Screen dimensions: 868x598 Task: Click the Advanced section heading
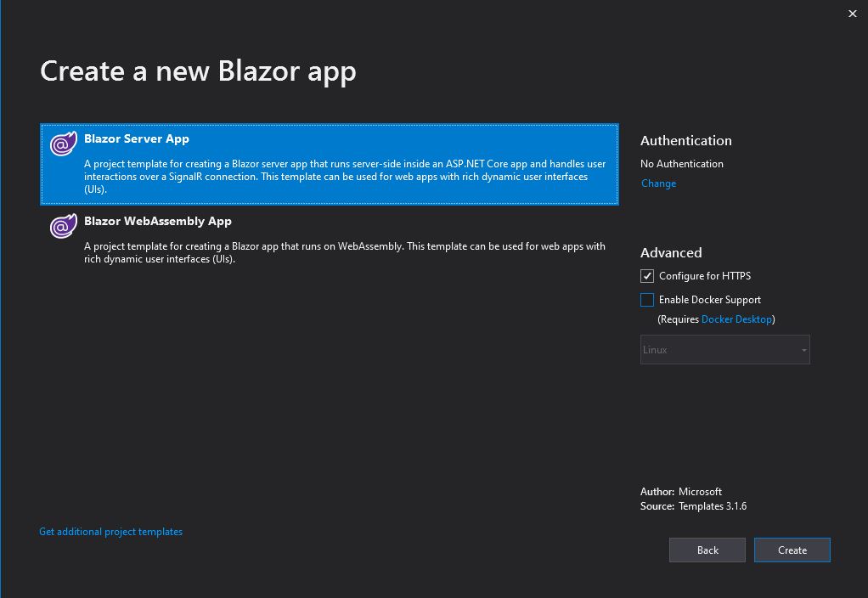[x=671, y=252]
